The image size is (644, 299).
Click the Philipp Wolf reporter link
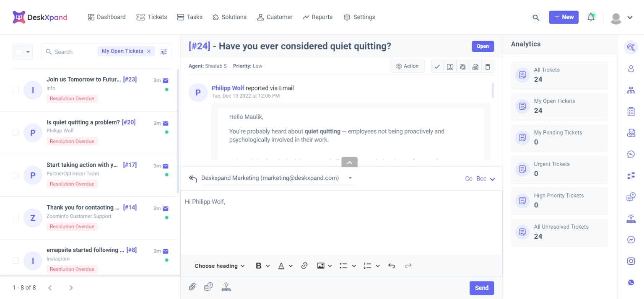coord(228,88)
